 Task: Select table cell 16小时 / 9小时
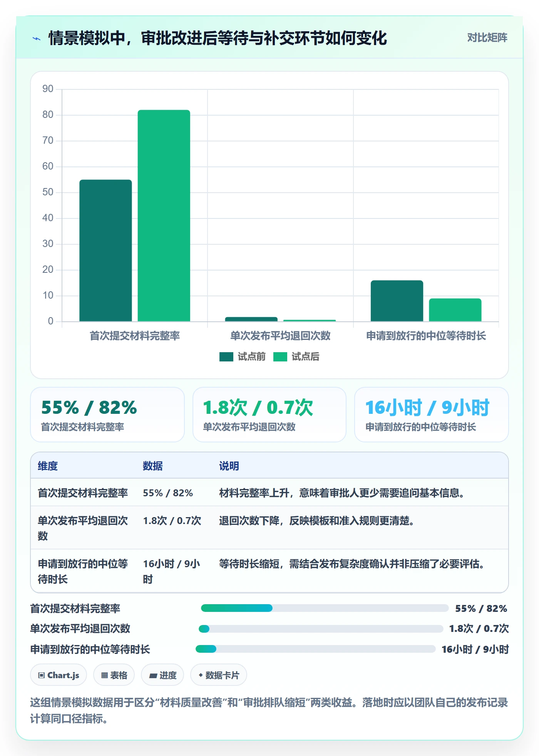172,571
